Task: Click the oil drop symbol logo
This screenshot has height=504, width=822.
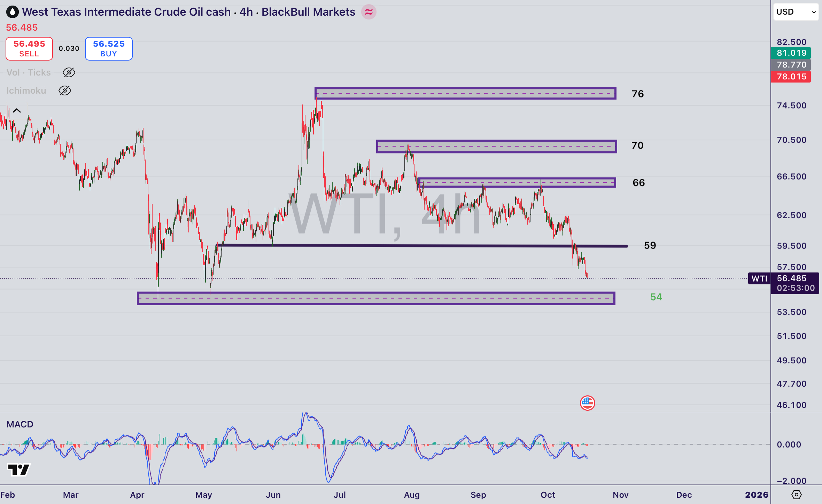Action: 12,11
